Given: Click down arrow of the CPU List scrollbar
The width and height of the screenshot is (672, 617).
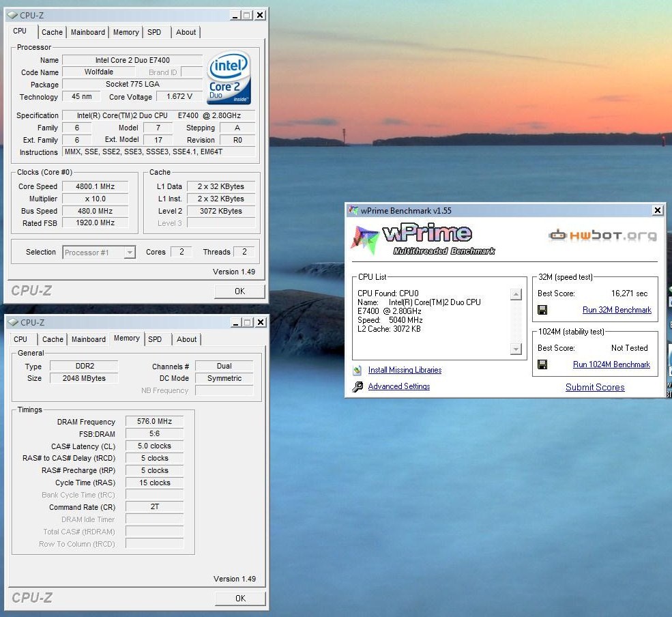Looking at the screenshot, I should (x=516, y=349).
